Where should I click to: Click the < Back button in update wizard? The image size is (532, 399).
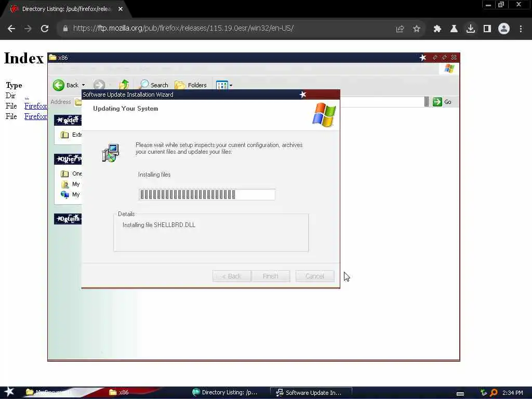point(232,276)
